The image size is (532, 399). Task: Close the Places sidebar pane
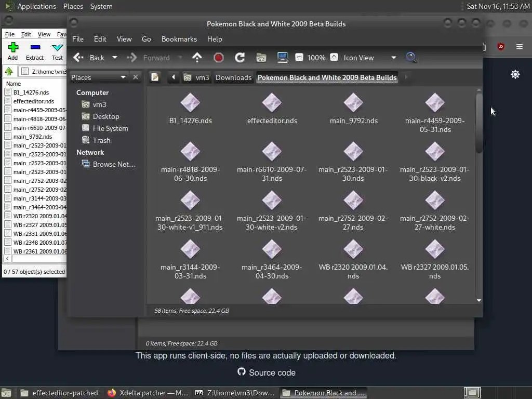tap(136, 77)
